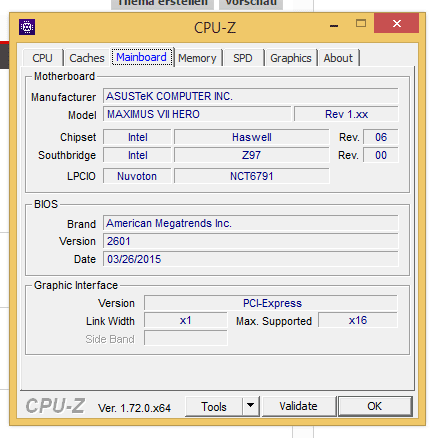This screenshot has height=438, width=434.
Task: Expand the Tools dropdown arrow
Action: pos(251,407)
